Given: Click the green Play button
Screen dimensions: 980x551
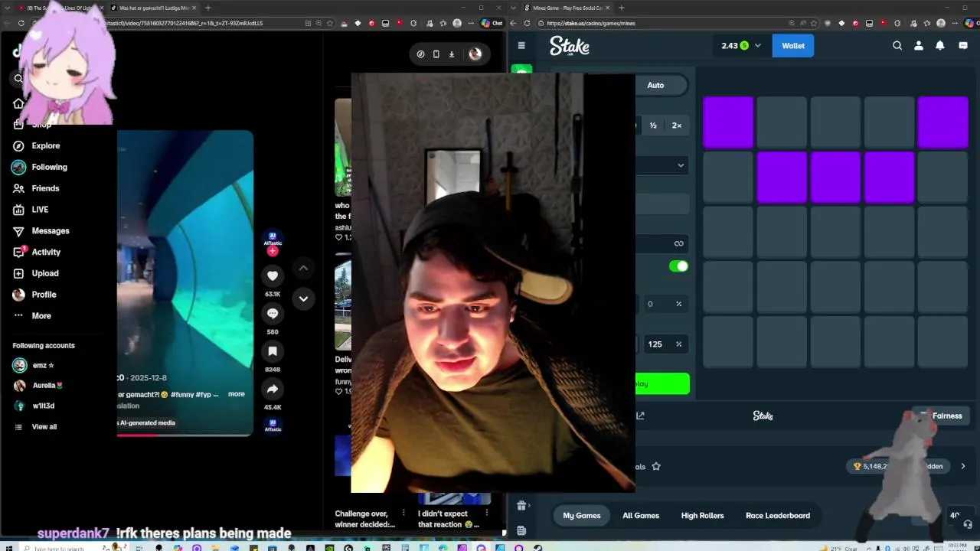Looking at the screenshot, I should click(x=662, y=384).
